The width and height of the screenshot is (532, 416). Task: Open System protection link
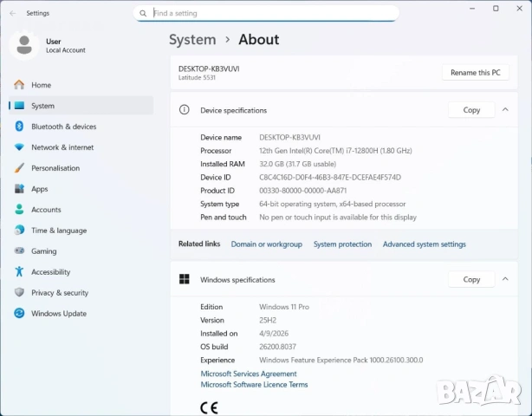pyautogui.click(x=342, y=244)
